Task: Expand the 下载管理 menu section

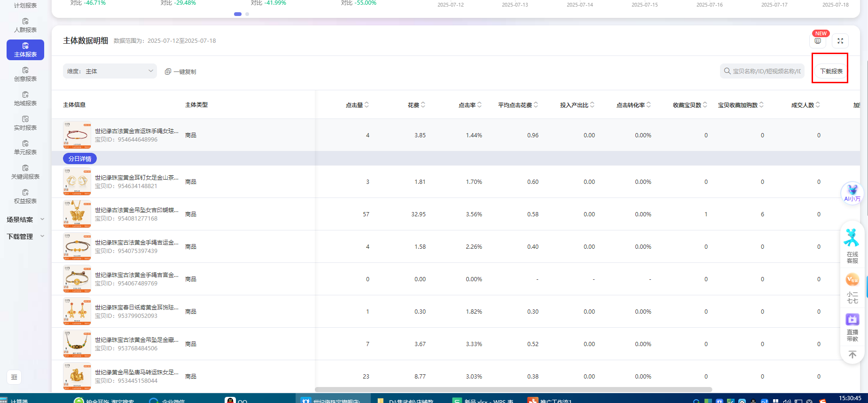Action: 25,237
